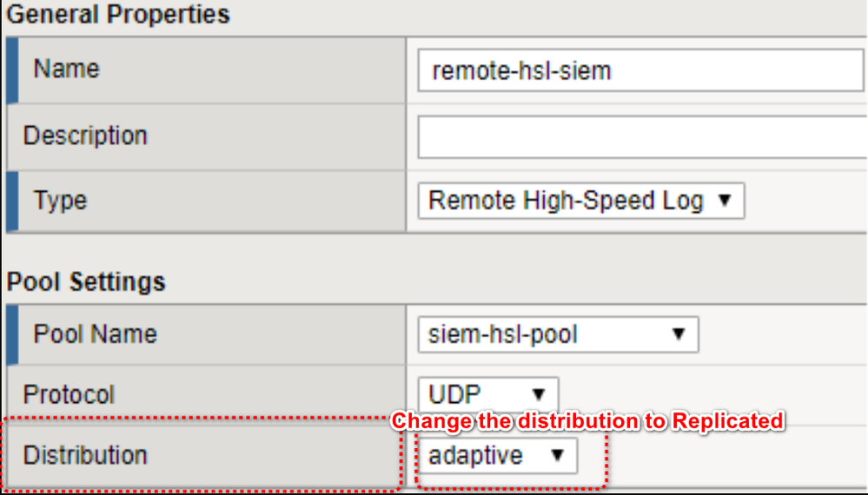Screen dimensions: 868x495
Task: Click the Protocol row label
Action: (x=69, y=395)
